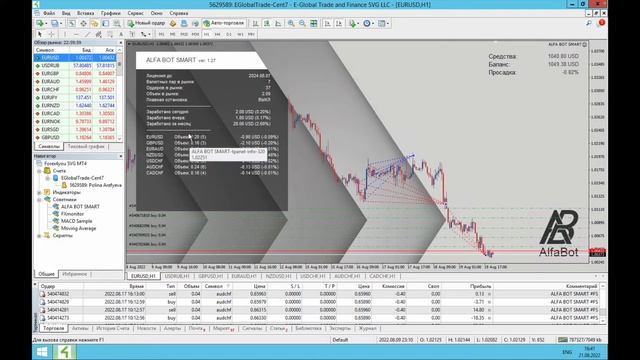Click the Zoom In chart icon
The image size is (640, 360).
291,23
